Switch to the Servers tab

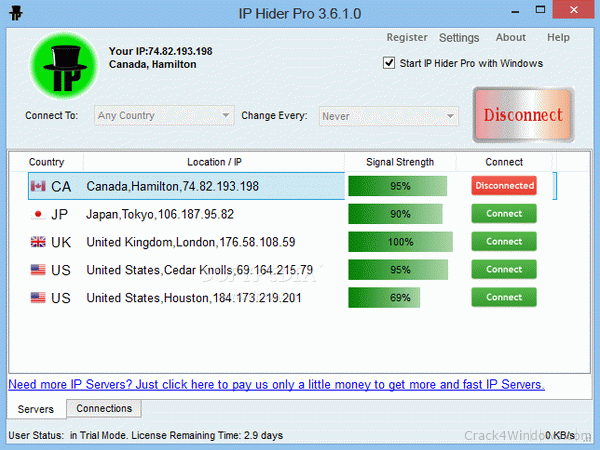tap(36, 409)
